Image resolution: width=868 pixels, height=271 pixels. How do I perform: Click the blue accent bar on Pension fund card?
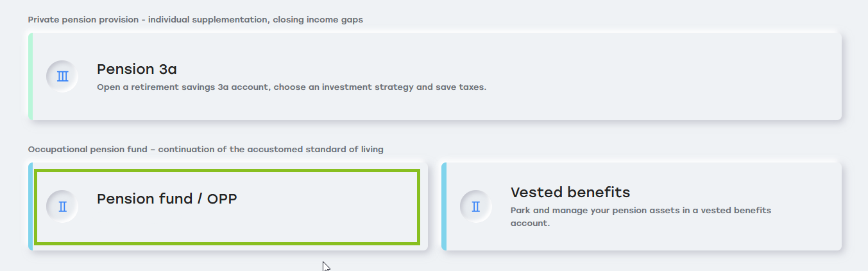[x=30, y=206]
